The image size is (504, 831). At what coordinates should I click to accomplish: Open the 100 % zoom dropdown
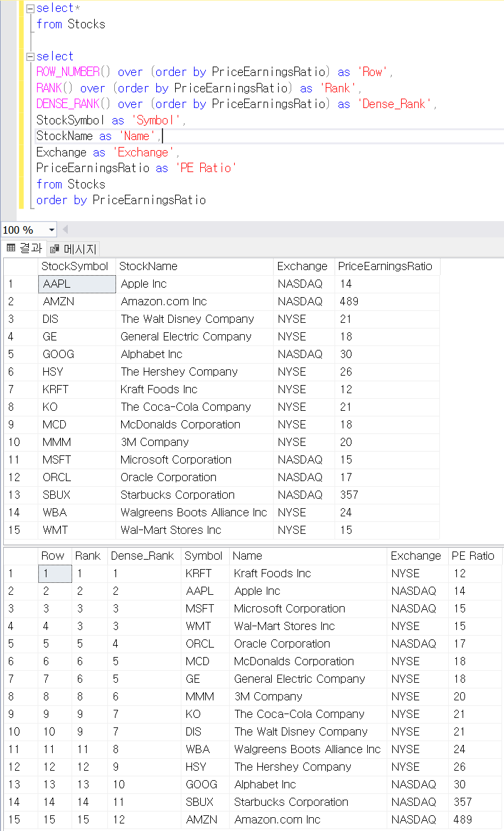click(x=51, y=230)
